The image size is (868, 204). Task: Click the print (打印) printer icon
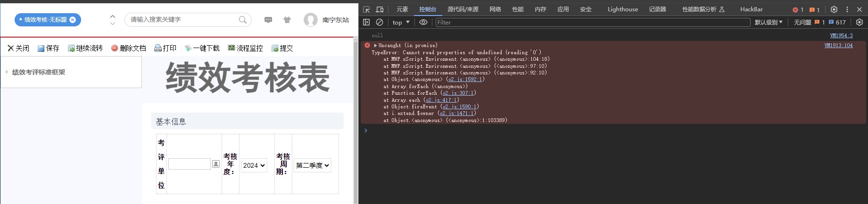pyautogui.click(x=158, y=49)
